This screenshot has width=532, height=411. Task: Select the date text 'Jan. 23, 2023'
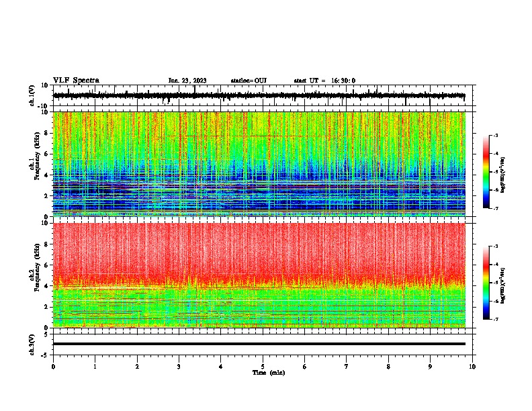coord(187,81)
